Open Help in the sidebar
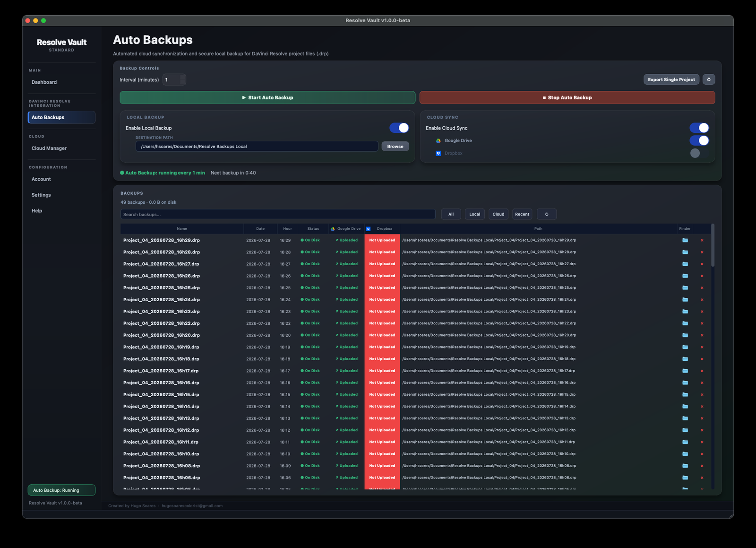This screenshot has height=548, width=756. pyautogui.click(x=61, y=211)
